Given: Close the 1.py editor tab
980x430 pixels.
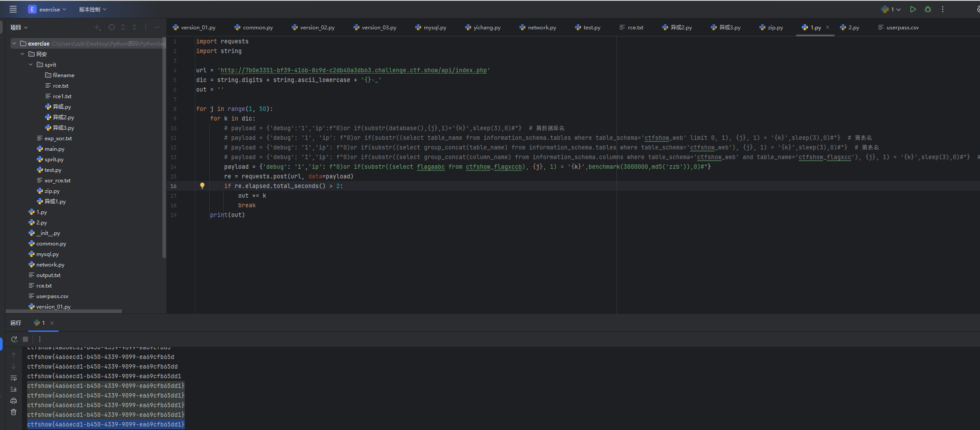Looking at the screenshot, I should (828, 27).
